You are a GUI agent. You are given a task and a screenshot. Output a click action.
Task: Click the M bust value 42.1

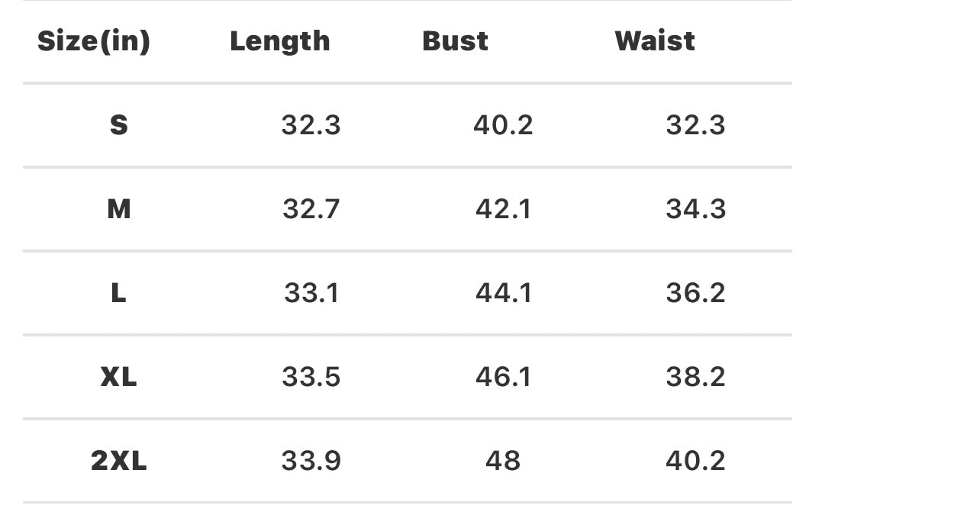click(x=503, y=209)
